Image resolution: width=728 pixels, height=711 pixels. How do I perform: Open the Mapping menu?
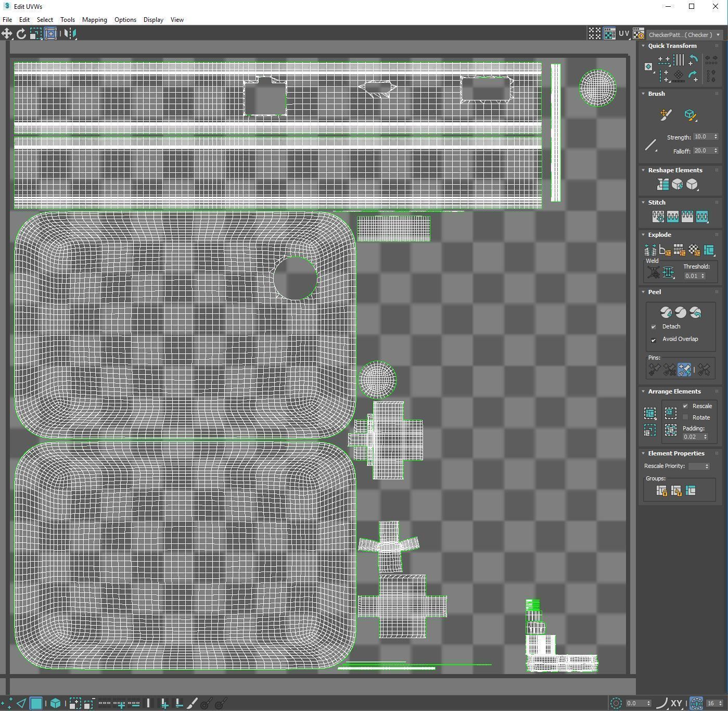(95, 20)
